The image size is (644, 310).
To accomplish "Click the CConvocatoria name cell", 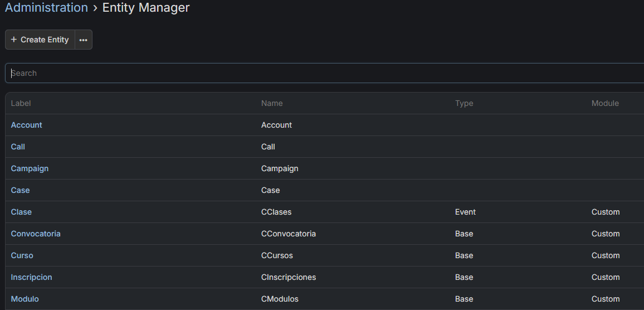I will click(x=288, y=234).
